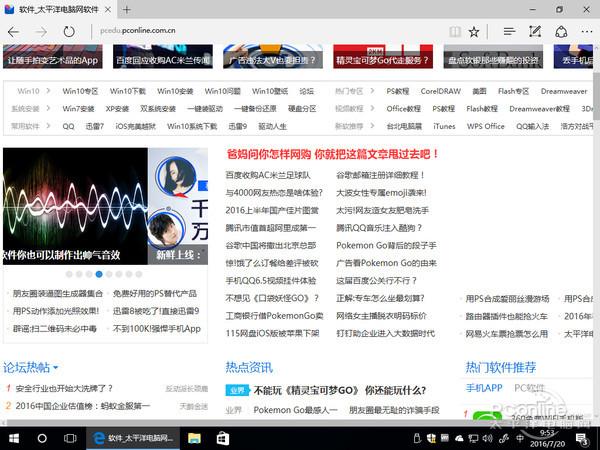Open 安全行业也开始大洗牌了 forum post
This screenshot has width=600, height=450.
[x=64, y=388]
